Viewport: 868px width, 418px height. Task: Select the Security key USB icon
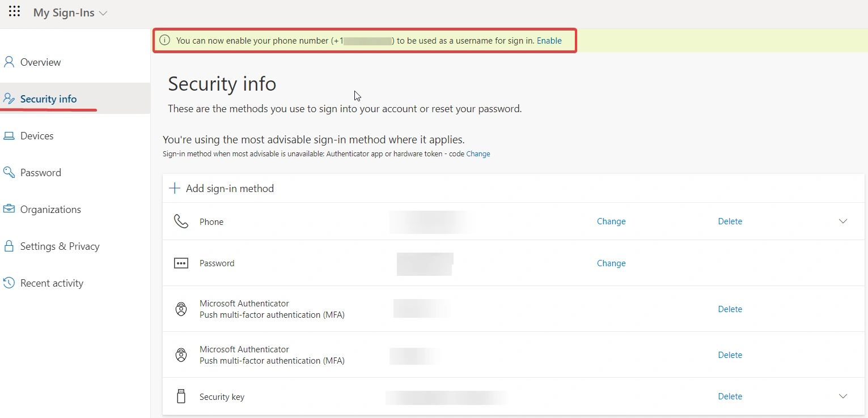pos(181,396)
